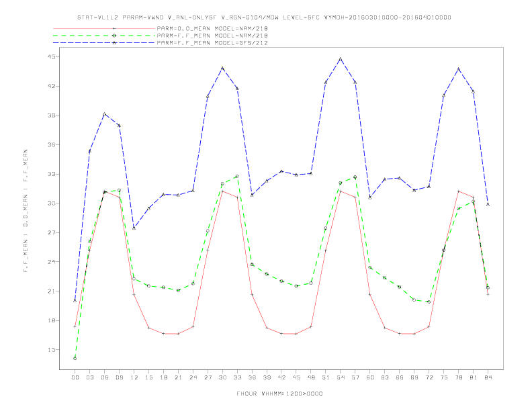Click the y-axis tick label 18
532x411 pixels.
50,320
